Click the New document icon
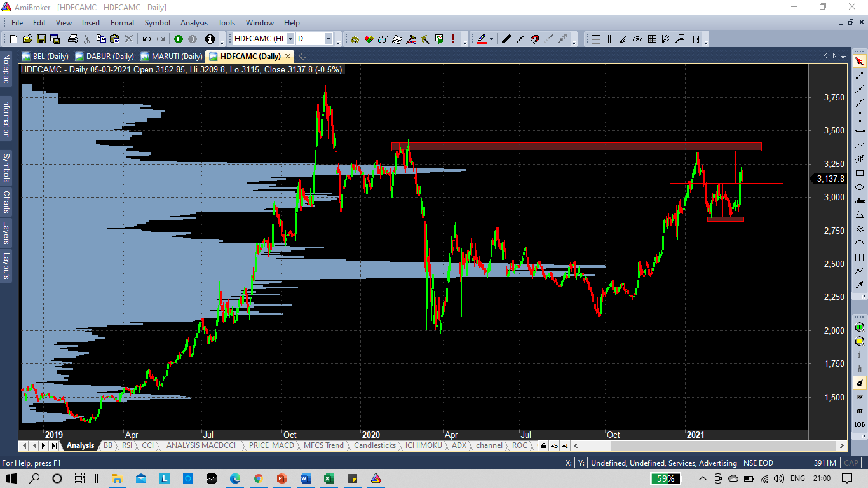 [x=13, y=39]
